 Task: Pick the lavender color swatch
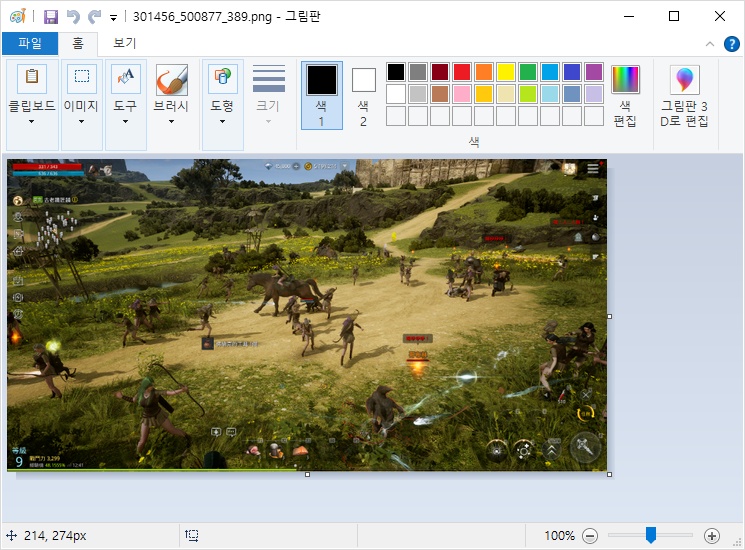pos(594,94)
